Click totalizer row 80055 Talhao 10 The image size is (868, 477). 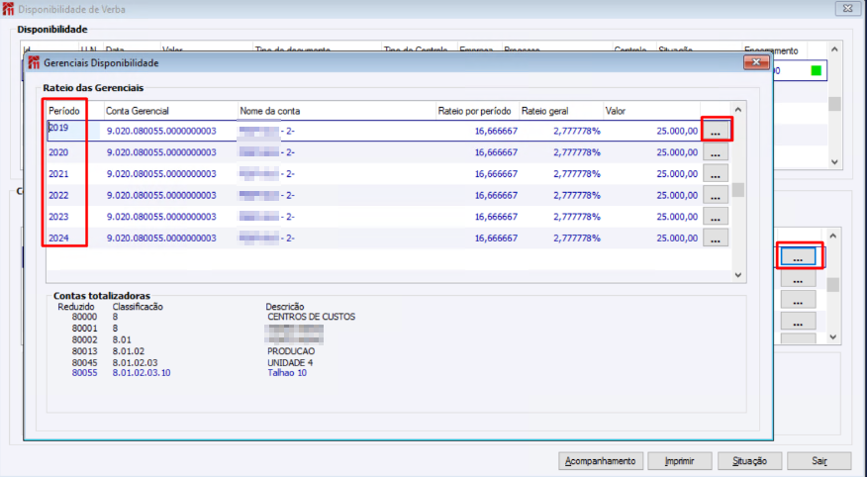click(x=189, y=373)
